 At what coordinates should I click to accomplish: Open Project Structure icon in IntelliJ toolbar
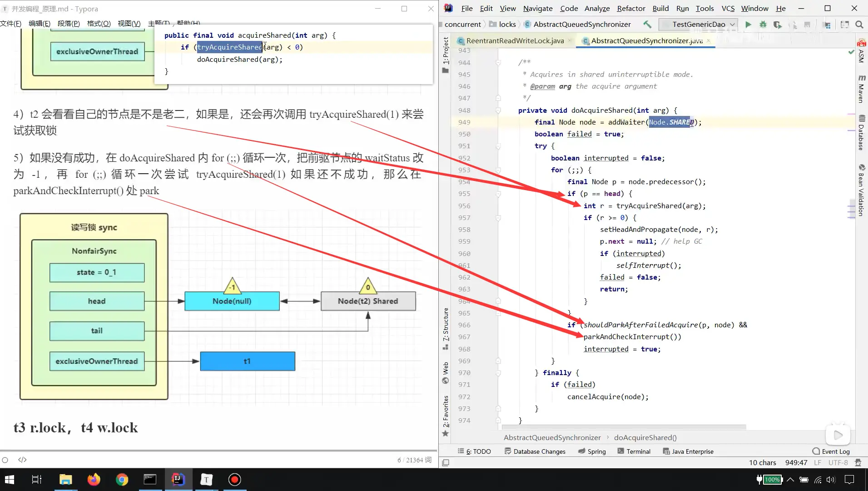827,25
